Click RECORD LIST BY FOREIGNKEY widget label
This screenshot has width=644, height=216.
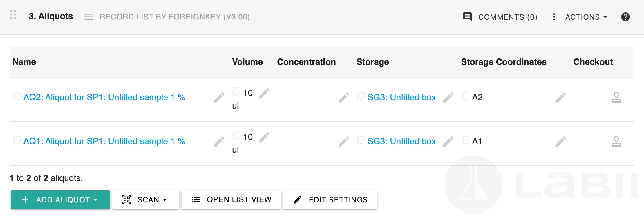[175, 17]
